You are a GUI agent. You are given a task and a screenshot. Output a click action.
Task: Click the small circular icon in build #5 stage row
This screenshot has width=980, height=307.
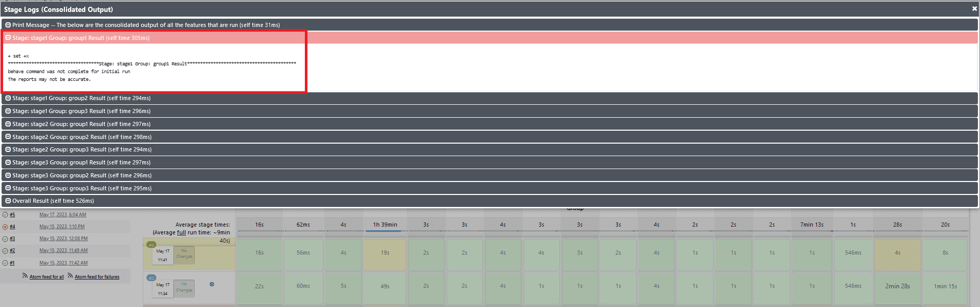pos(212,284)
